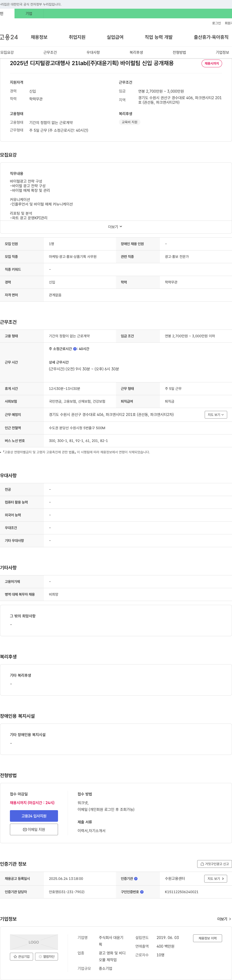The height and width of the screenshot is (980, 232).
Task: Click the 연봉 2,700만원 ~ 3,000만원 text
Action: [161, 91]
